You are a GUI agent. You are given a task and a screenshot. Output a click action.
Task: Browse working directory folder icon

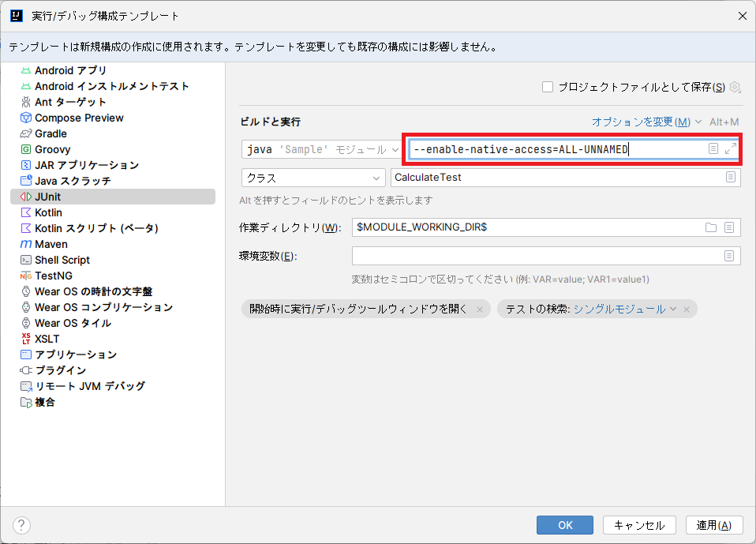tap(711, 227)
